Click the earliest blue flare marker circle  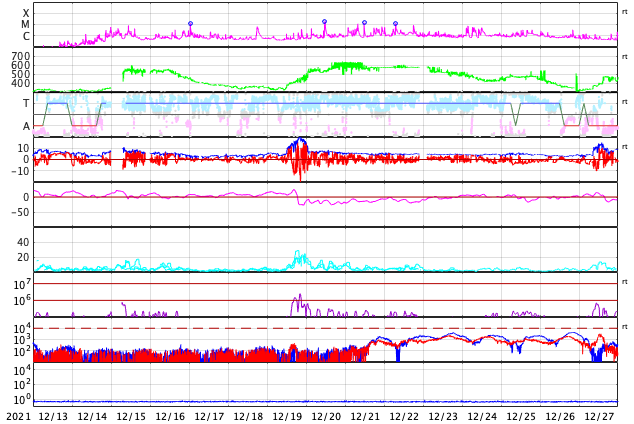click(190, 23)
